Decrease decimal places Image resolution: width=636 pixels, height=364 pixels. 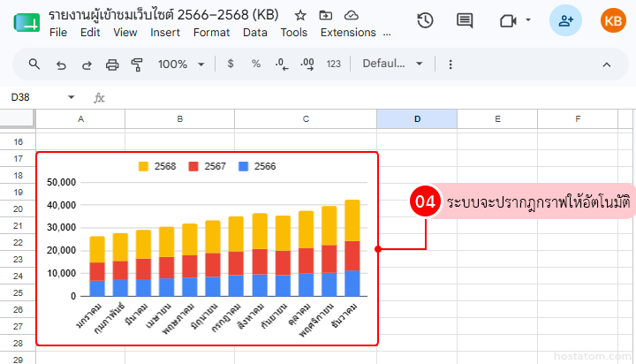(282, 64)
